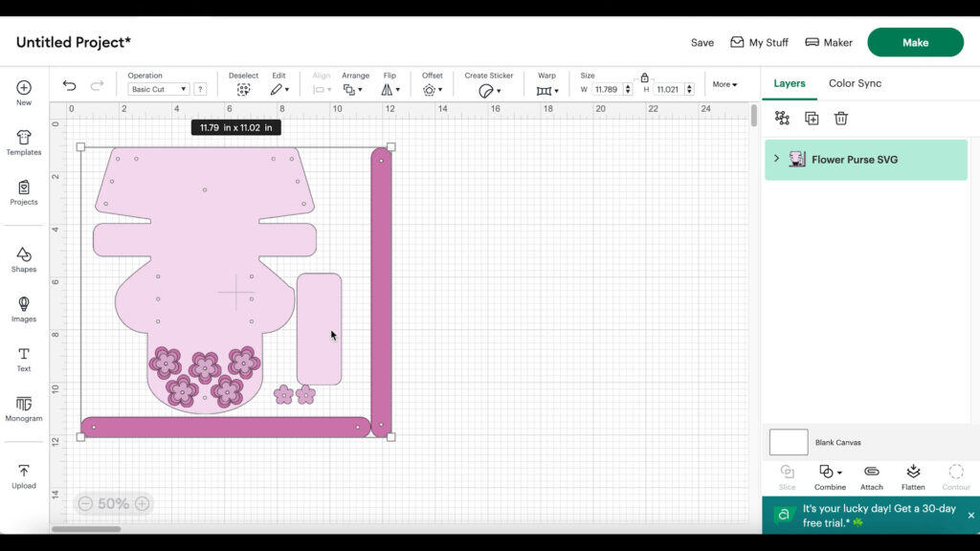This screenshot has height=551, width=980.
Task: Switch to the Color Sync tab
Action: pyautogui.click(x=855, y=83)
